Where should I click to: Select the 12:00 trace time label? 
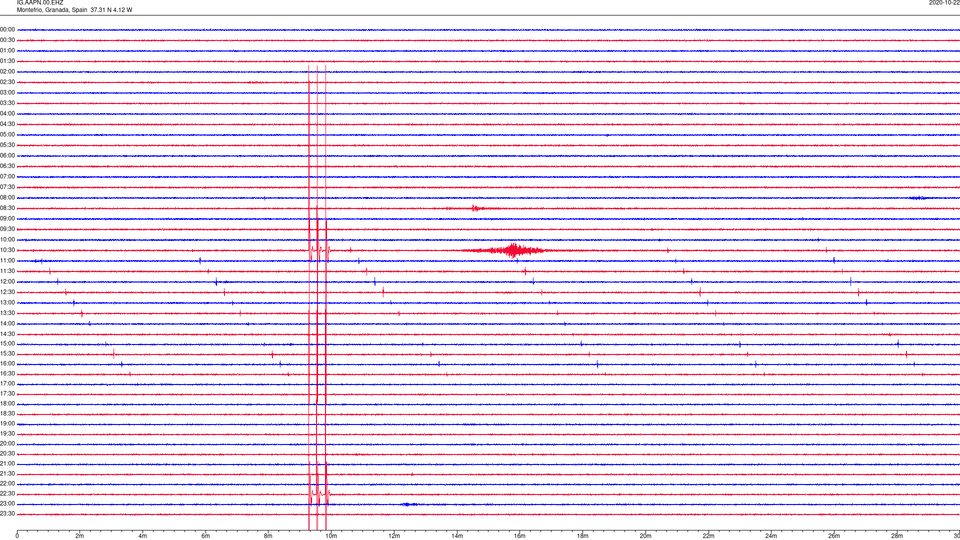(7, 282)
